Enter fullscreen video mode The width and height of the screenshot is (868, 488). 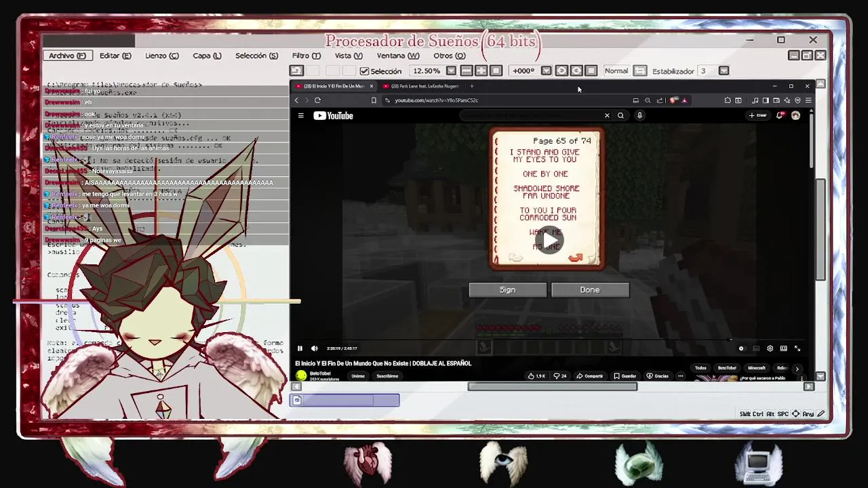click(x=797, y=348)
